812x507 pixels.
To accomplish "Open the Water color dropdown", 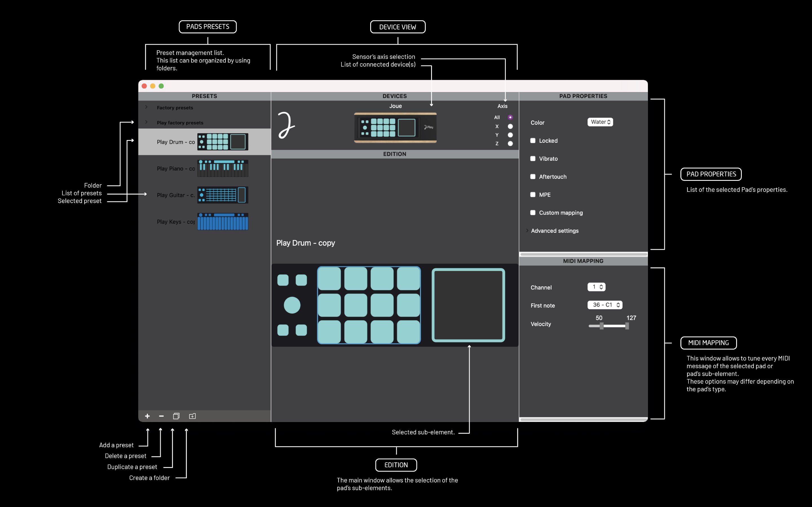I will [x=600, y=122].
